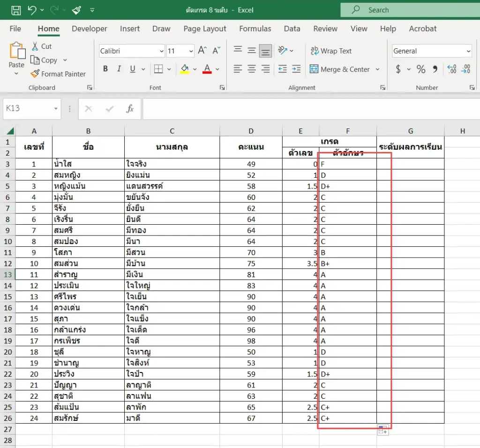Click Decrease Indent icon
The height and width of the screenshot is (448, 480).
pyautogui.click(x=283, y=68)
